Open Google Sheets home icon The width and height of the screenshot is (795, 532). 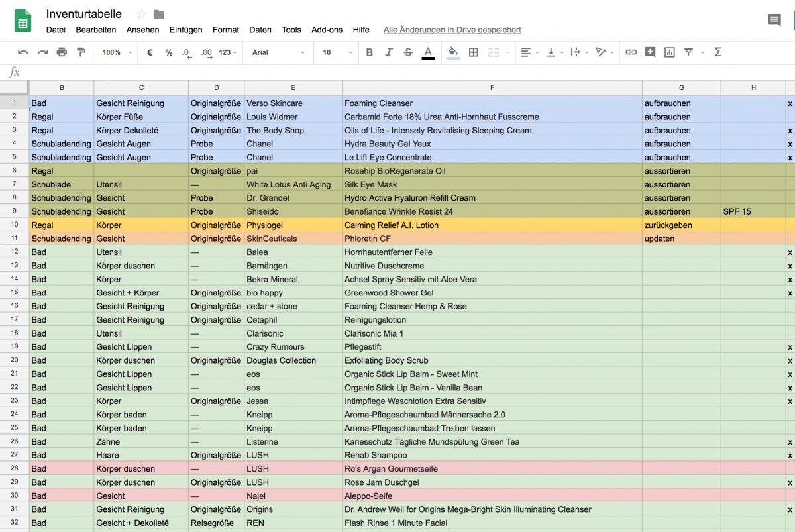(x=23, y=21)
